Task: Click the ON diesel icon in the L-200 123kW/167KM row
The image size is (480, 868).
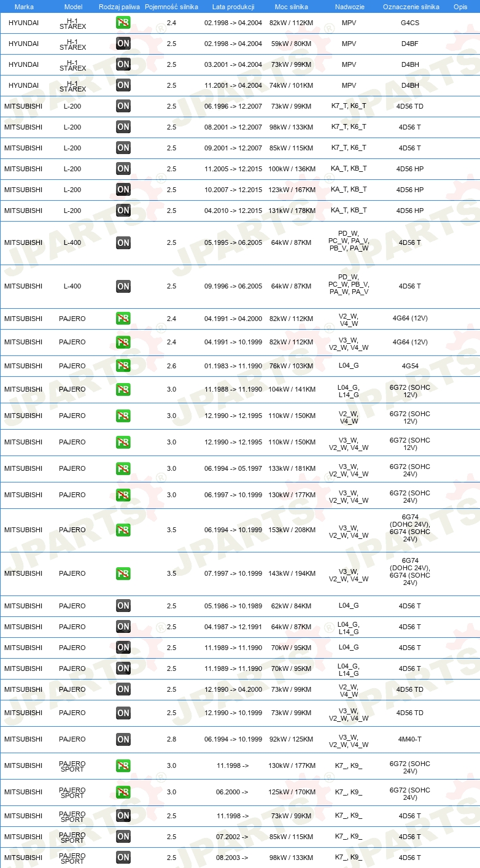Action: tap(123, 190)
